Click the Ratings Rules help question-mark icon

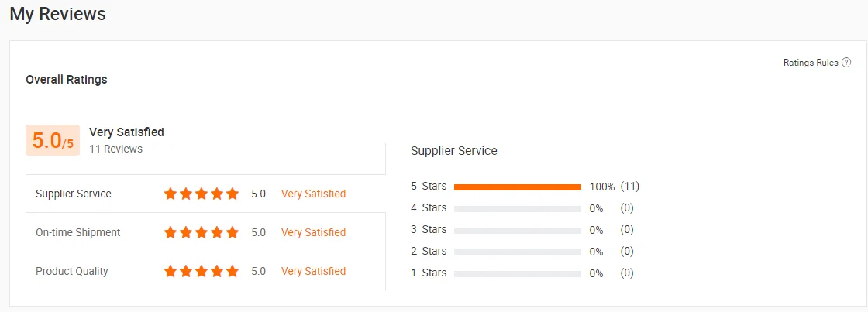click(x=846, y=63)
